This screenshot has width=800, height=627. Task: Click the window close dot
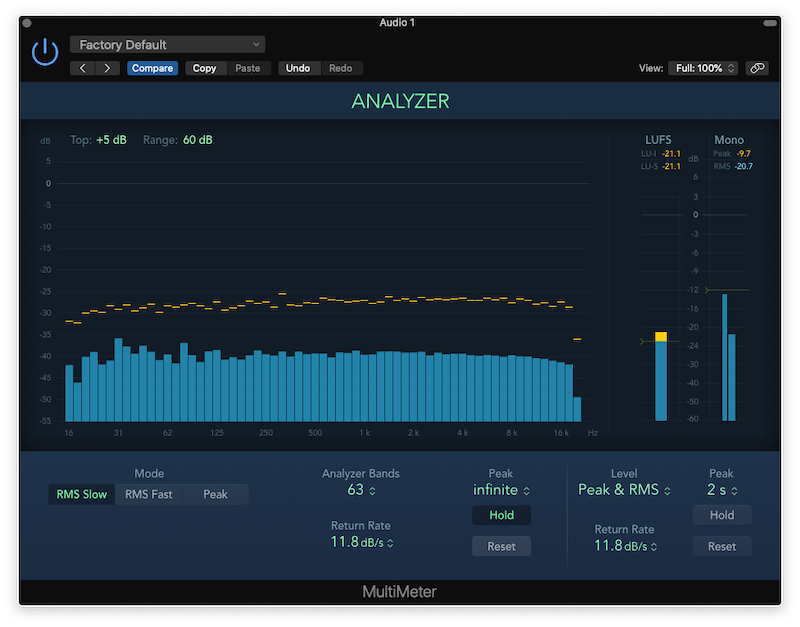pyautogui.click(x=27, y=23)
